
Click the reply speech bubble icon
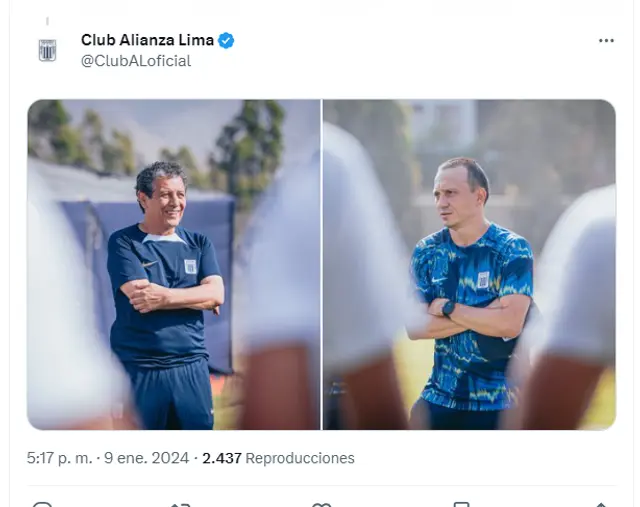[42, 505]
